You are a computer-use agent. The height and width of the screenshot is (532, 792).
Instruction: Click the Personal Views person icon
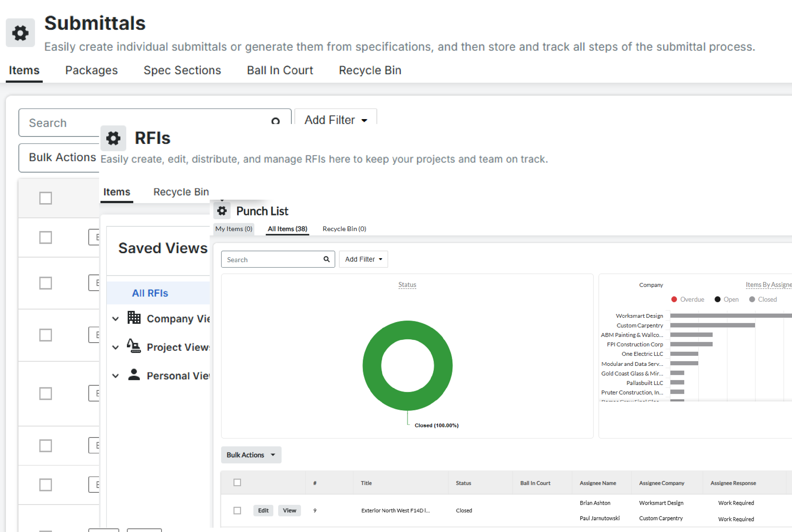134,375
